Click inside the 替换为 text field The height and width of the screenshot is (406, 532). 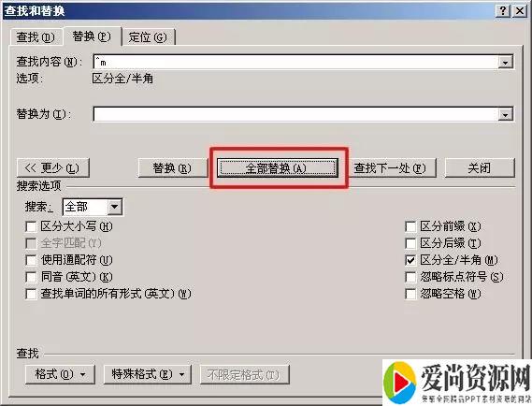pyautogui.click(x=295, y=114)
